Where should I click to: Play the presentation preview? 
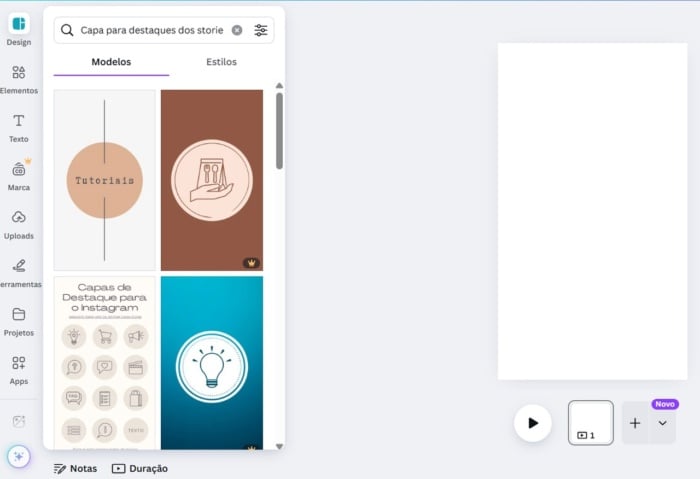point(533,423)
